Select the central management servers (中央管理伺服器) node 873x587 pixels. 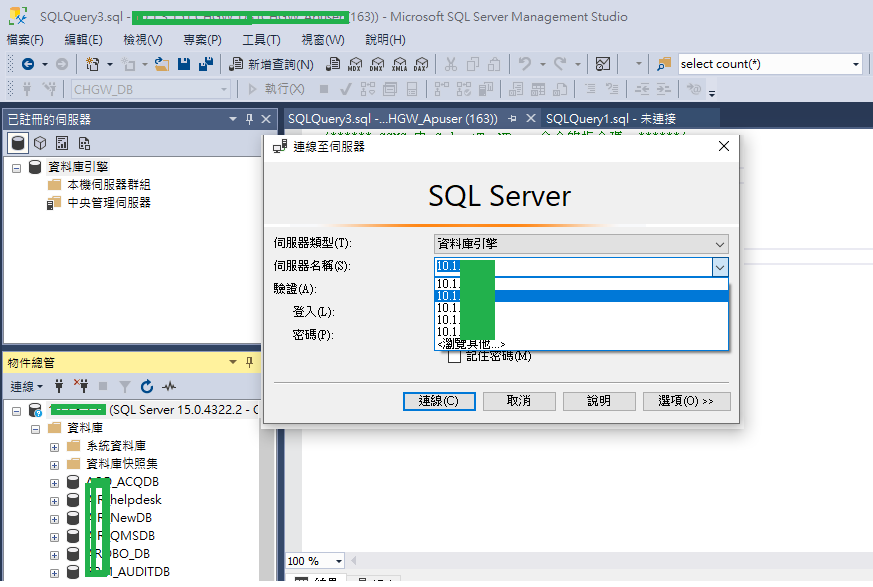click(x=109, y=203)
